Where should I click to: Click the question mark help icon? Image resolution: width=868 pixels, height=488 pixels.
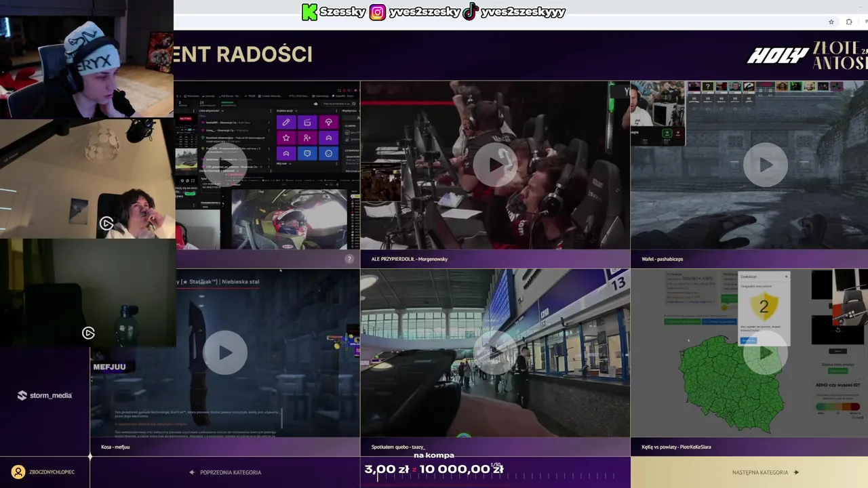349,259
